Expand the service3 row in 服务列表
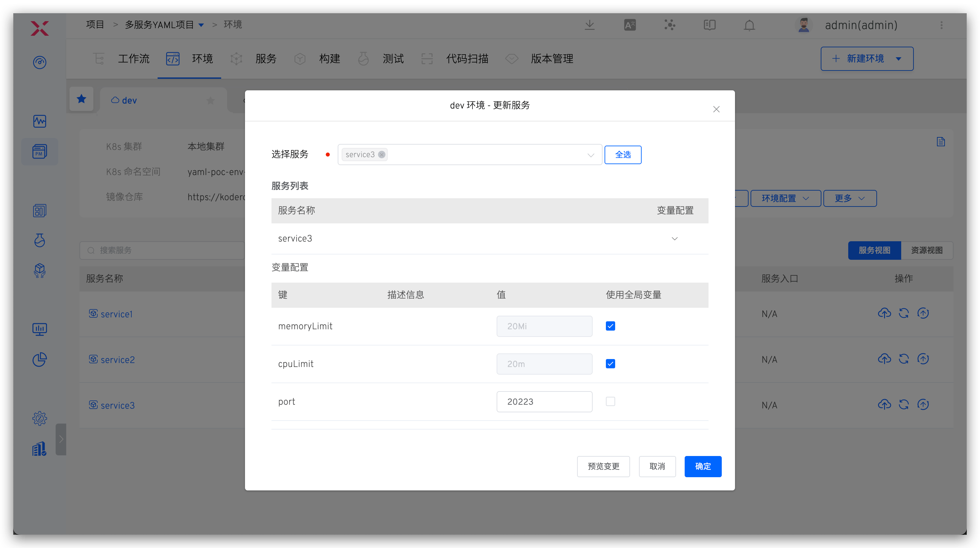Screen dimensions: 980x548 point(675,239)
